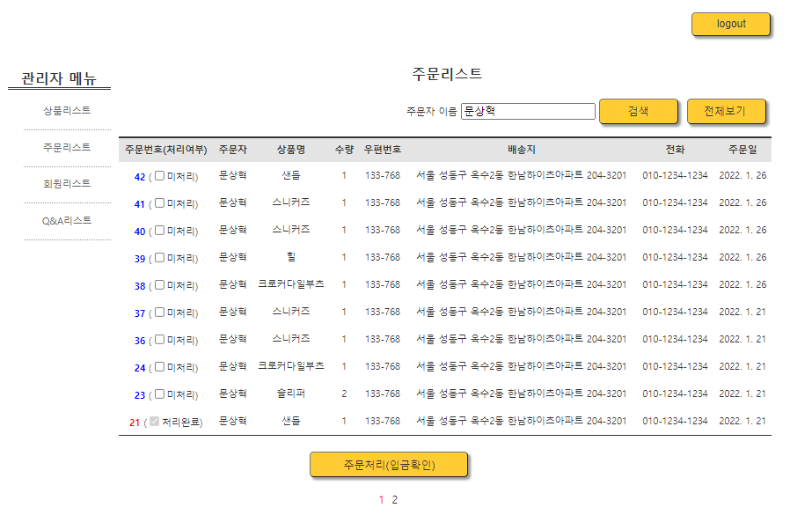Select order 23 checkbox
The height and width of the screenshot is (515, 812).
(159, 394)
